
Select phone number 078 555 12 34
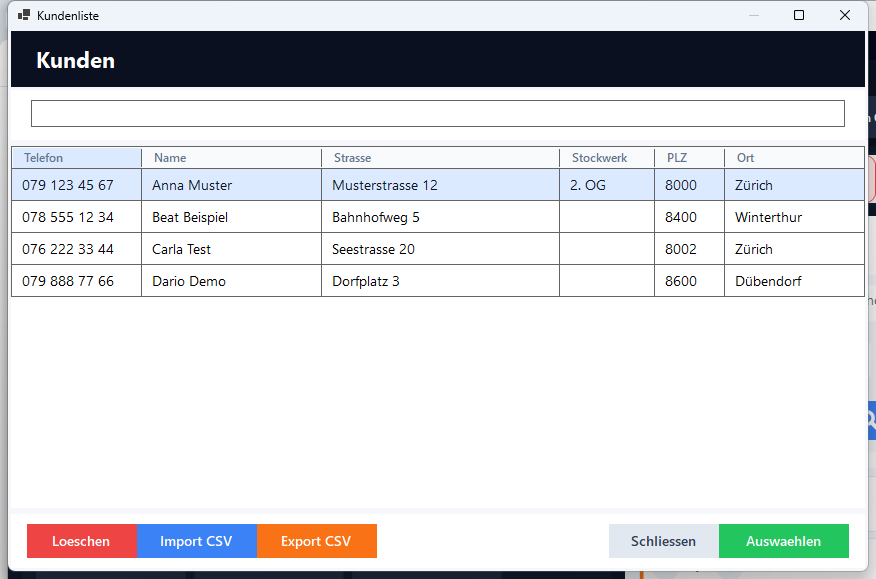(x=77, y=217)
